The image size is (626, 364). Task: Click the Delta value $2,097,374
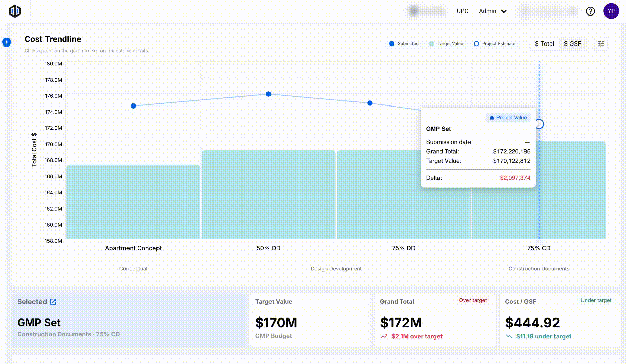click(x=515, y=178)
